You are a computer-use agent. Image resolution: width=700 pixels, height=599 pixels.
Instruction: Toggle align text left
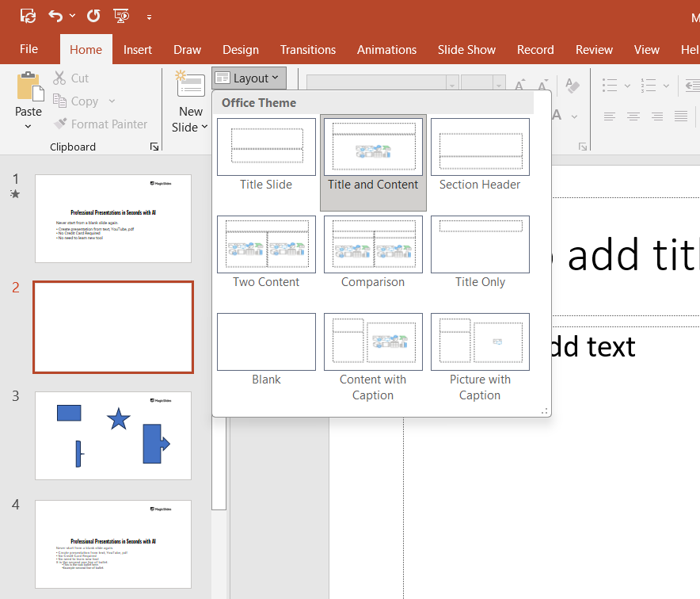[609, 116]
